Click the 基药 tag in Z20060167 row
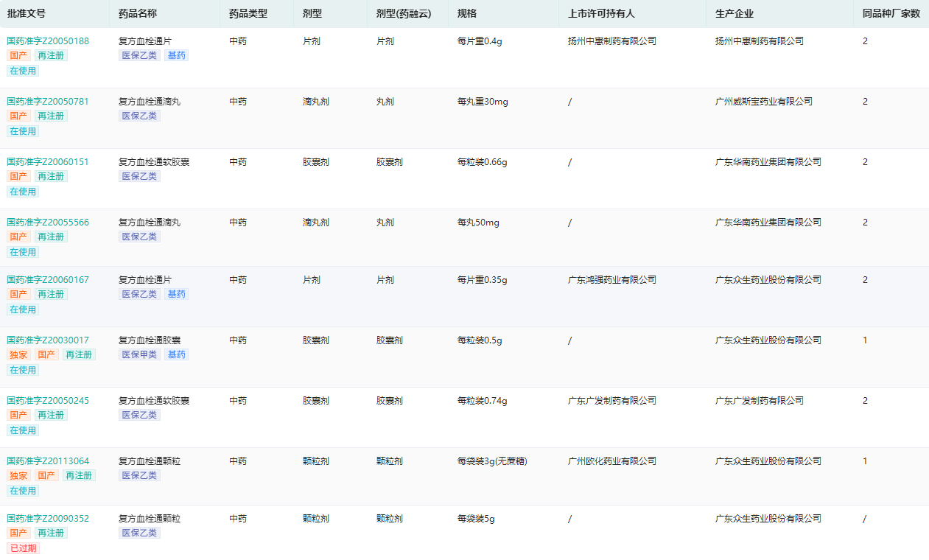 (x=176, y=294)
